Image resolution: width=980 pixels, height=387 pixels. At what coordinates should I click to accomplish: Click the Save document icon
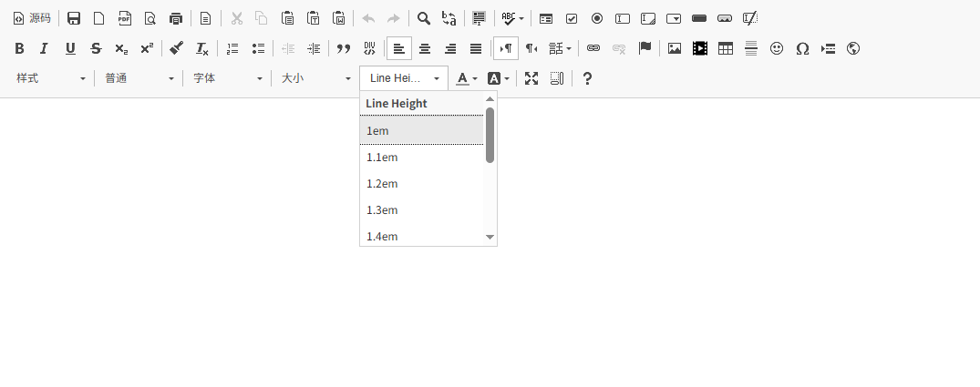pyautogui.click(x=74, y=18)
